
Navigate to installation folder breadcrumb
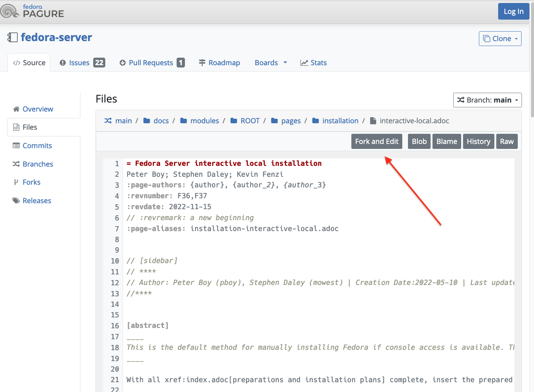tap(340, 121)
